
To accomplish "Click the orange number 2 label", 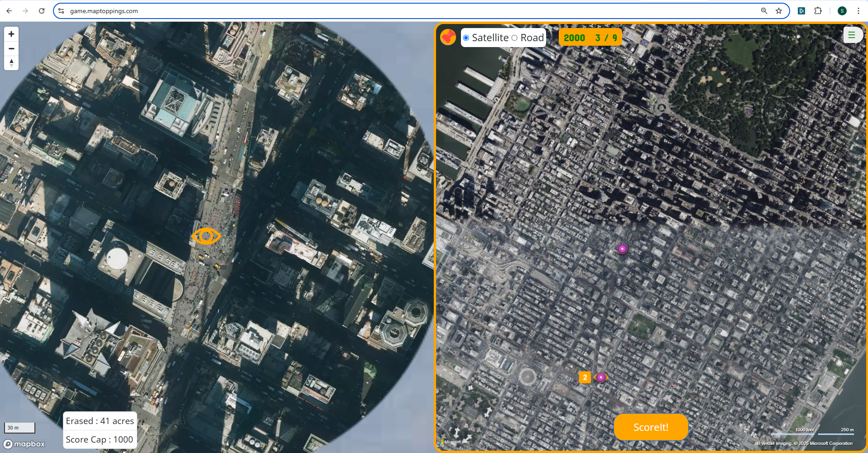I will coord(585,377).
